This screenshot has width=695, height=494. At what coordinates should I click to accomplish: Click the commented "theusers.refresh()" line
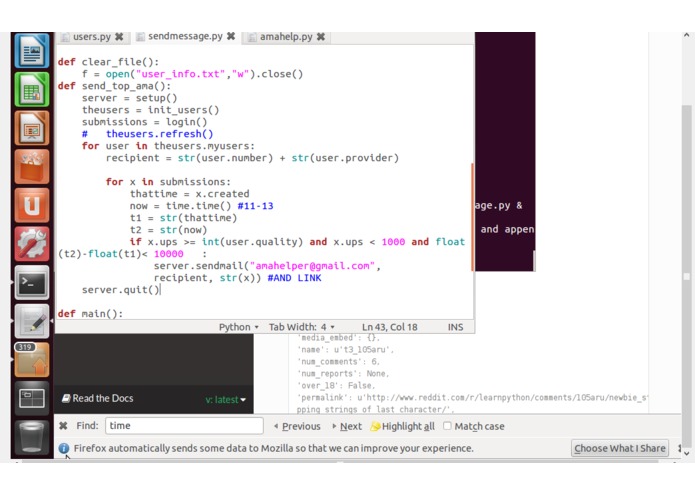148,134
